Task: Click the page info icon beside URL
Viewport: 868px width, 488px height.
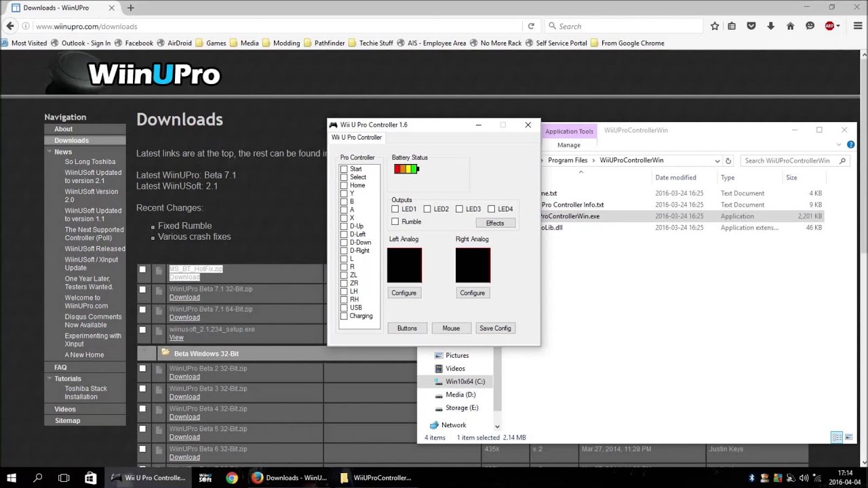Action: [26, 26]
